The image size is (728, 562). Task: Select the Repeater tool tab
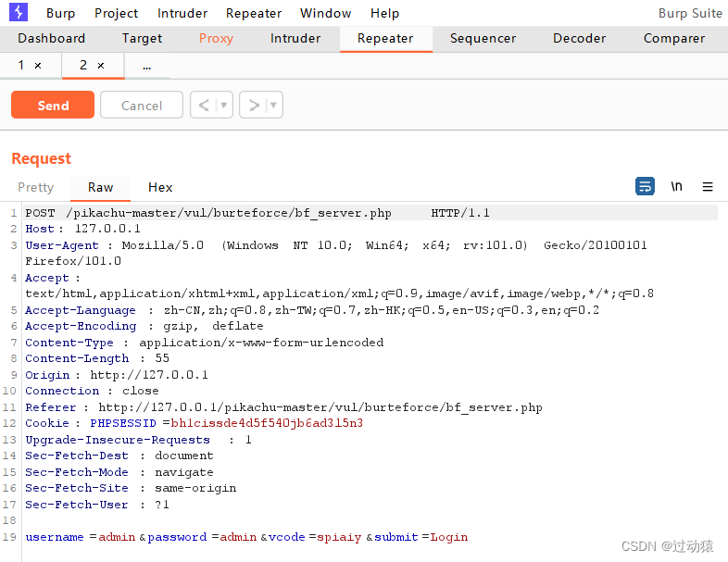[x=385, y=39]
